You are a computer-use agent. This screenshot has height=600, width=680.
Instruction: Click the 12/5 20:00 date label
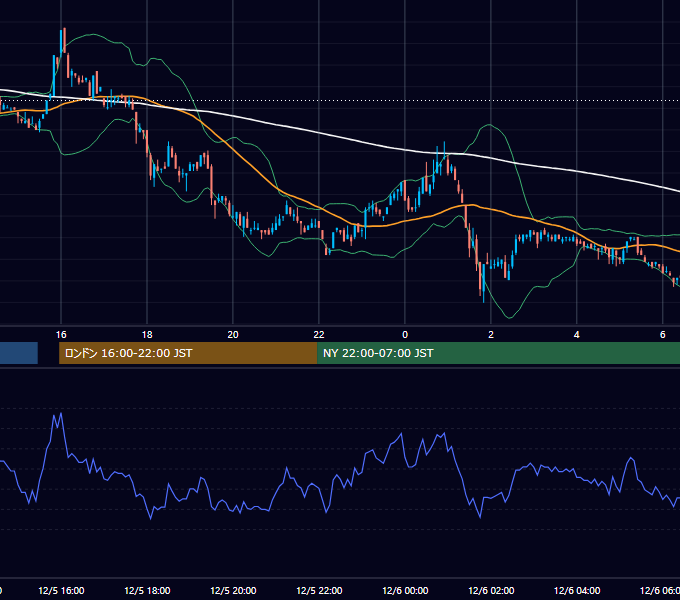pos(233,590)
